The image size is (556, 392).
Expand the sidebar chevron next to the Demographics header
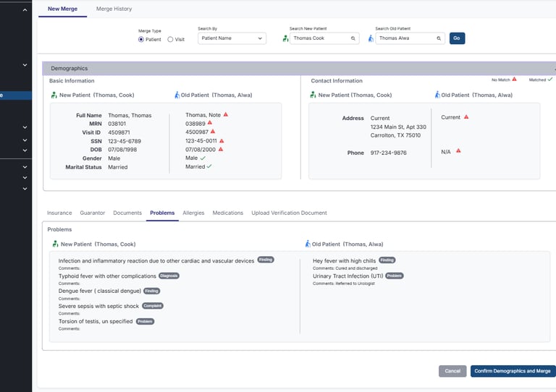pos(25,65)
